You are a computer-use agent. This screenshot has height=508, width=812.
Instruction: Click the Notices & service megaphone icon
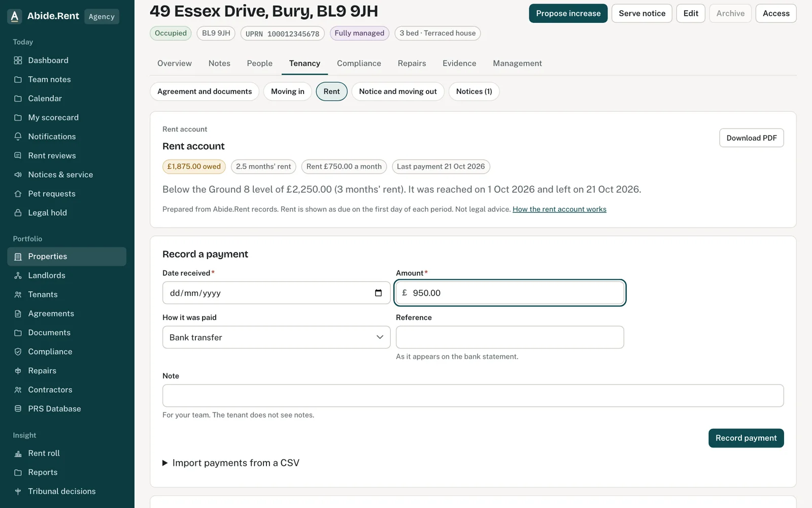(18, 175)
